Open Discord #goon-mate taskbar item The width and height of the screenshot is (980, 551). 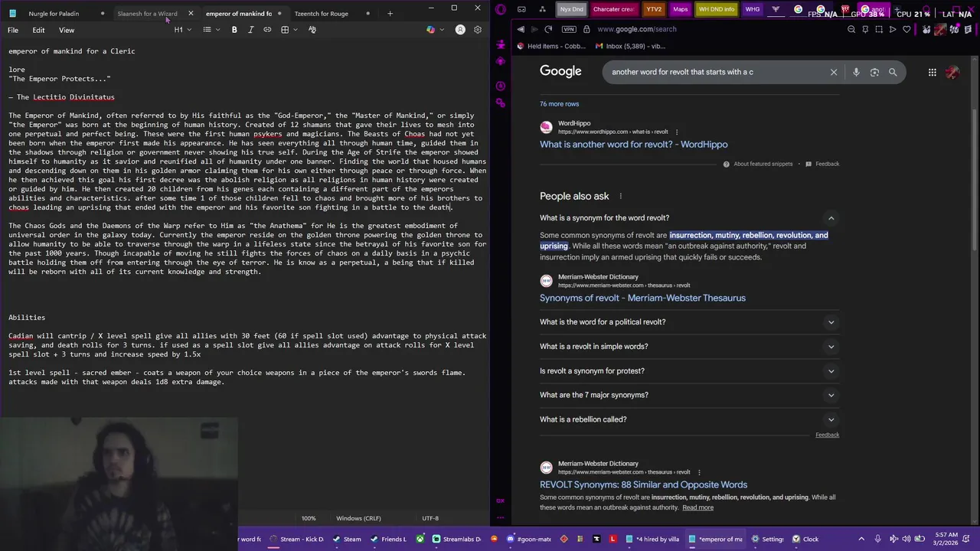[x=529, y=539]
